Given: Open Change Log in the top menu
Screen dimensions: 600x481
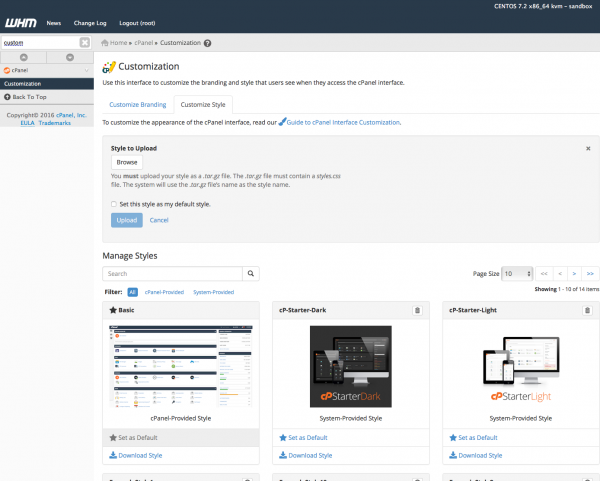Looking at the screenshot, I should (90, 23).
